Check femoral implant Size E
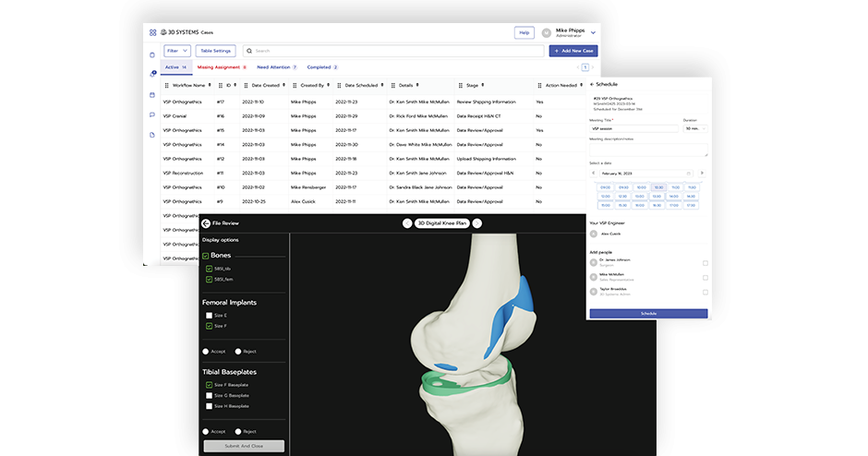 coord(210,316)
